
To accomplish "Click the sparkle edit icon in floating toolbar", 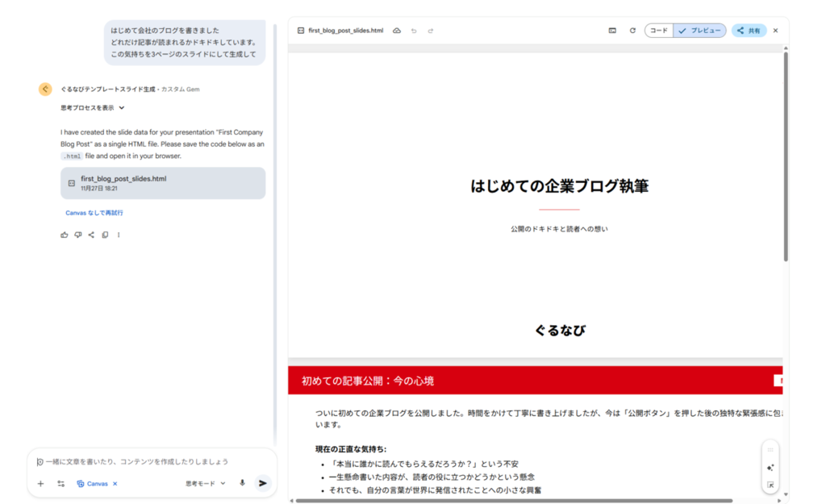I will (x=770, y=468).
